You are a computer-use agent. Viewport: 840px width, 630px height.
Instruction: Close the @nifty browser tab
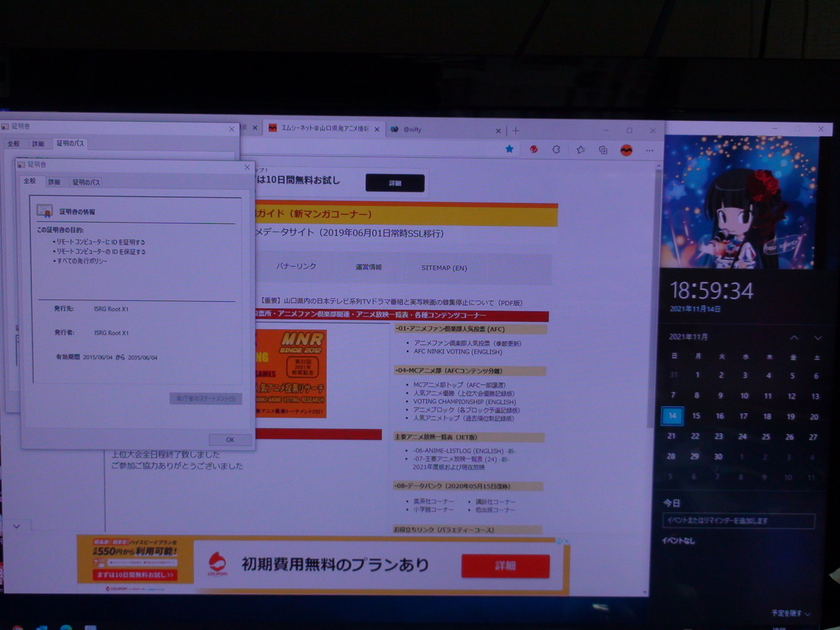click(498, 130)
